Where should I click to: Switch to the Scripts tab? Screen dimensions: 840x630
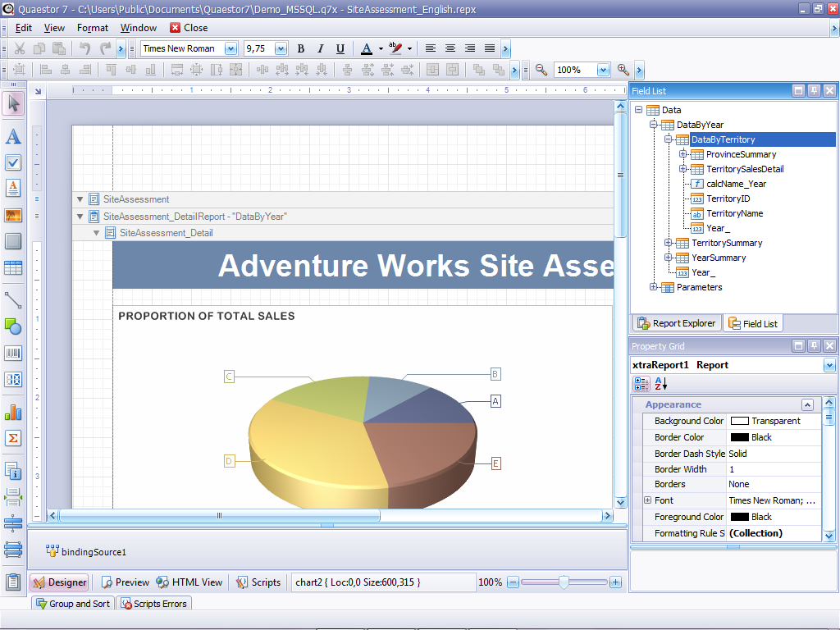click(x=258, y=582)
